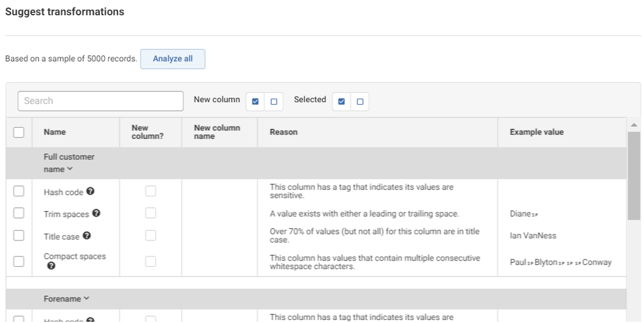Filter New column by checked icon
The image size is (644, 323).
(255, 101)
